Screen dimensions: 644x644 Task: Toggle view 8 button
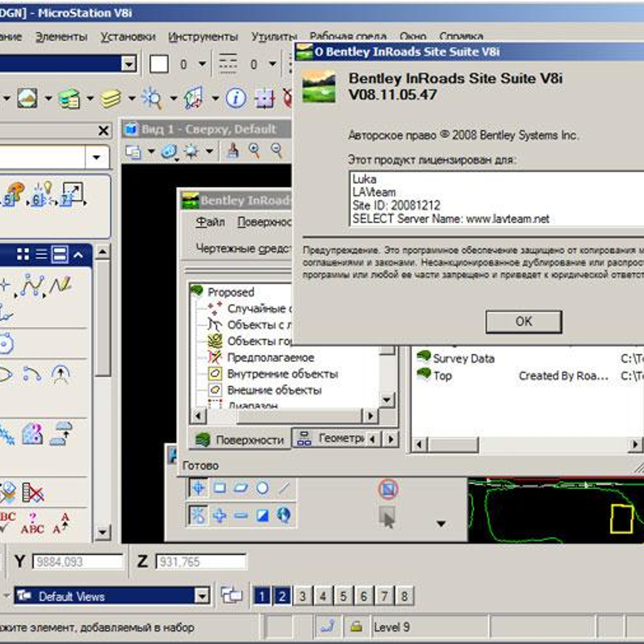tap(404, 596)
